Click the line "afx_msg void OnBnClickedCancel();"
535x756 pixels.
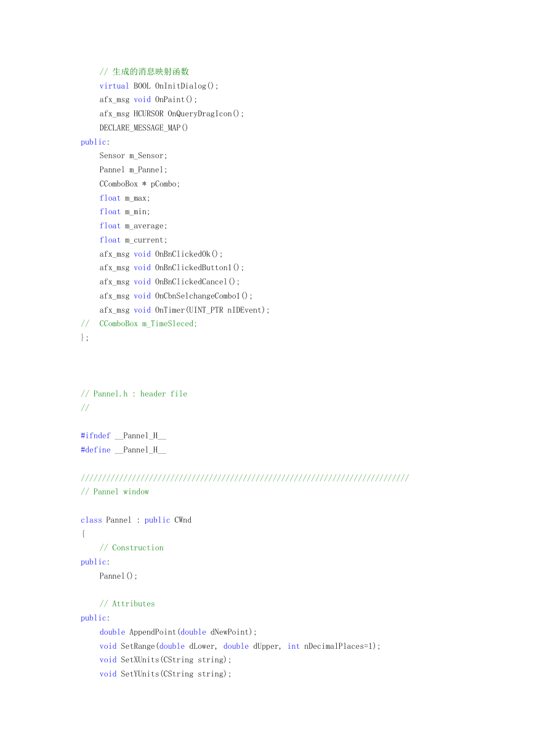point(170,282)
